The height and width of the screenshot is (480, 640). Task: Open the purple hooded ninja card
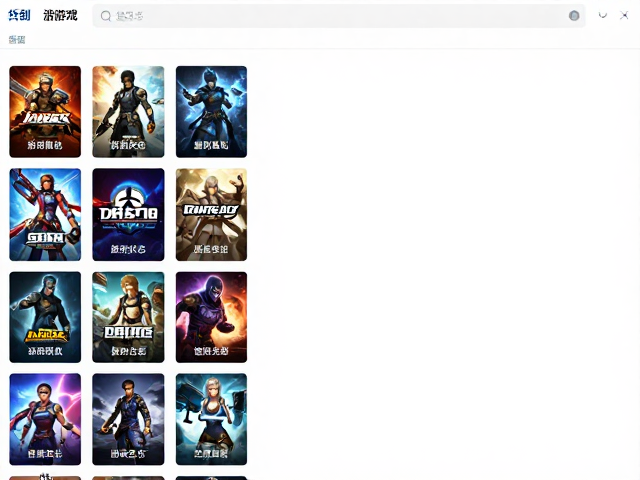click(211, 317)
